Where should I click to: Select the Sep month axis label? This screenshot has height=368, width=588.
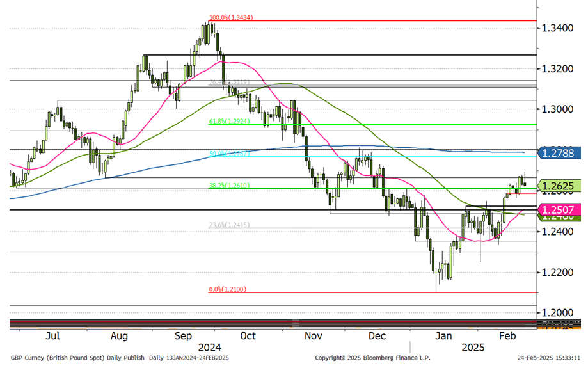pyautogui.click(x=184, y=335)
